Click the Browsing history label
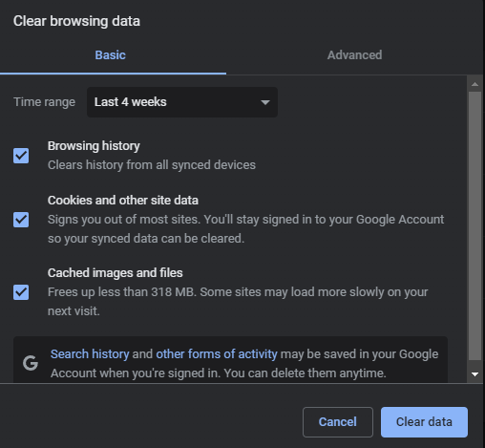Screen dimensions: 485x448 94,146
